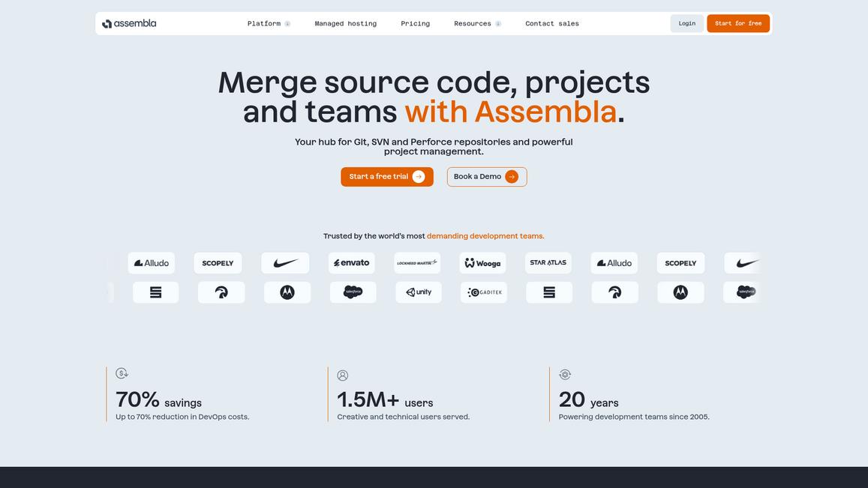
Task: Click the Login button
Action: [x=687, y=23]
